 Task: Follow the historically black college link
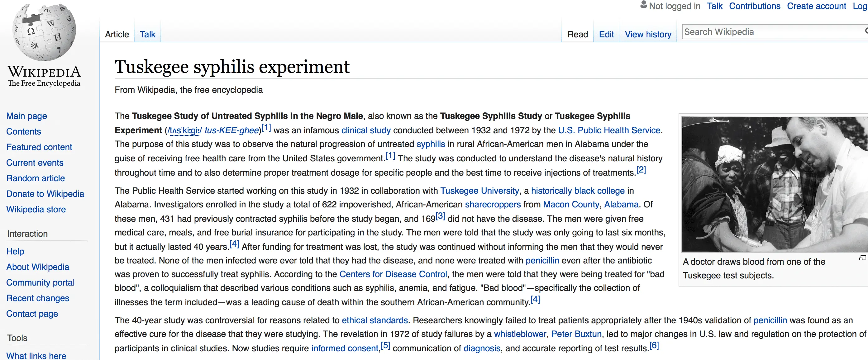pyautogui.click(x=578, y=191)
